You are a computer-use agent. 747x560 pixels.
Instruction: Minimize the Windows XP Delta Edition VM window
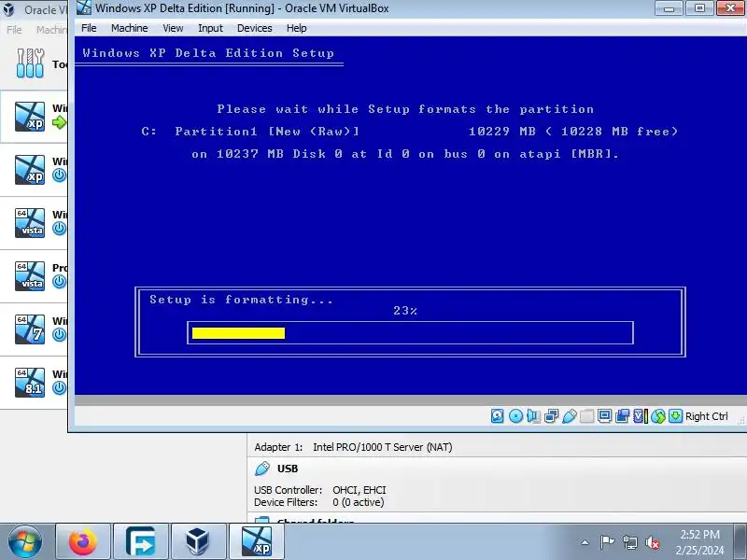pyautogui.click(x=669, y=8)
